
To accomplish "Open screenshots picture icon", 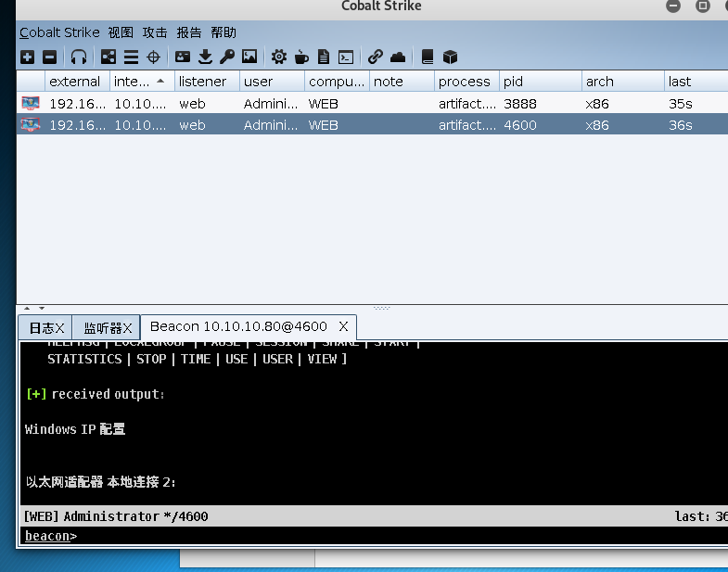I will (249, 57).
